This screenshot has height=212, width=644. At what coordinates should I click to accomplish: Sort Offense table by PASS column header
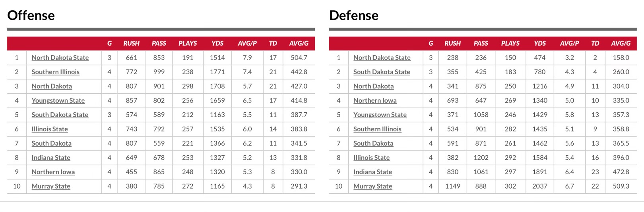coord(159,43)
